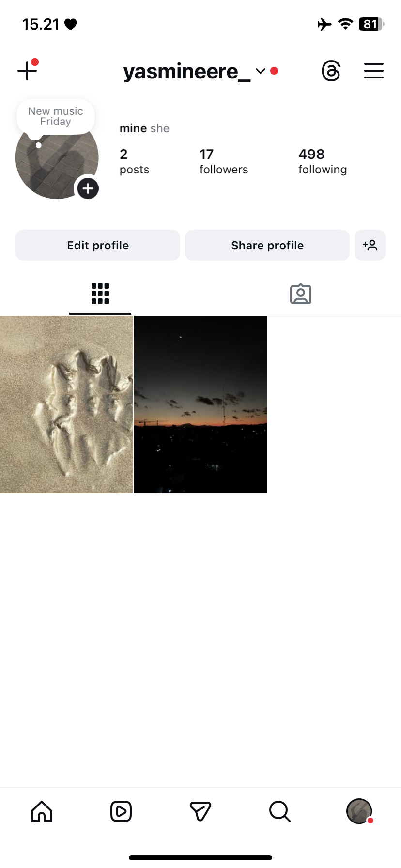Tap the create new post plus icon

[x=28, y=71]
